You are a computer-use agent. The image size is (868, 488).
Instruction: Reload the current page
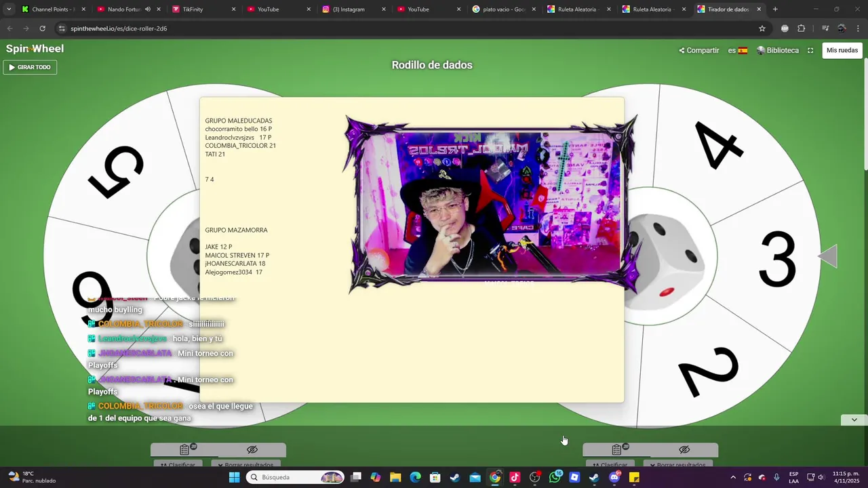point(42,28)
